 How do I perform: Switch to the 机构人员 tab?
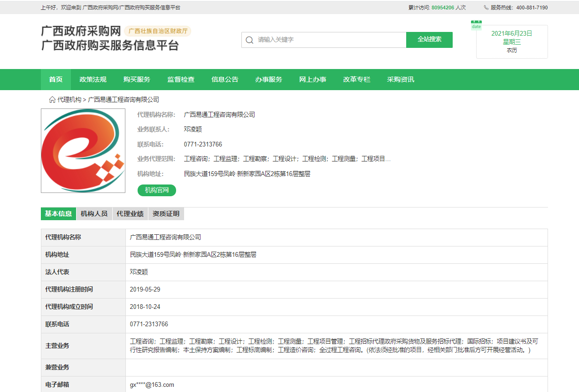[94, 214]
